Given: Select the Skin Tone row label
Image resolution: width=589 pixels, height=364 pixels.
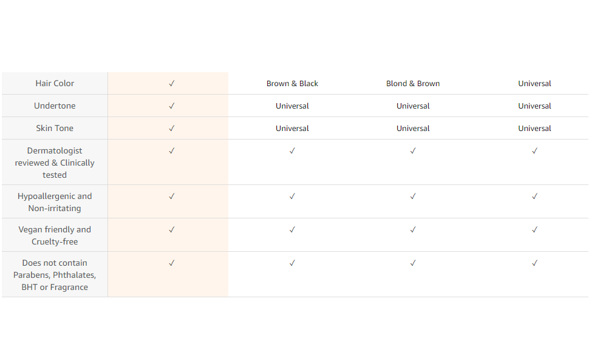Looking at the screenshot, I should pos(55,129).
